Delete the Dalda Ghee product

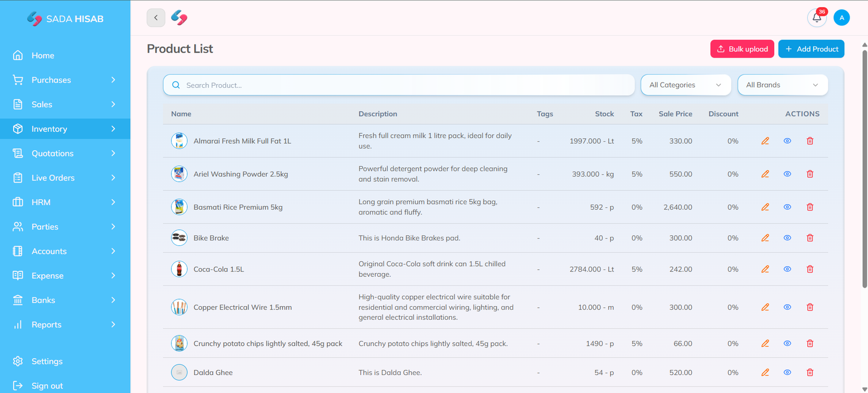click(x=810, y=372)
